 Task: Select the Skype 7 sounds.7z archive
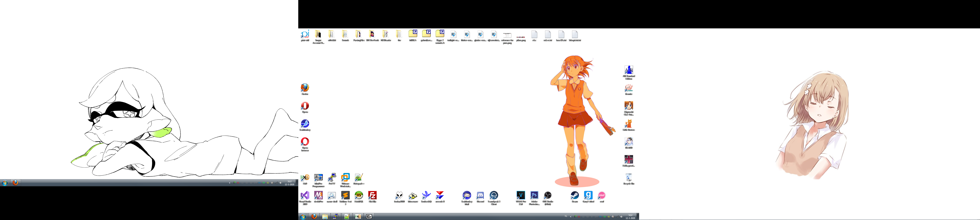[440, 37]
